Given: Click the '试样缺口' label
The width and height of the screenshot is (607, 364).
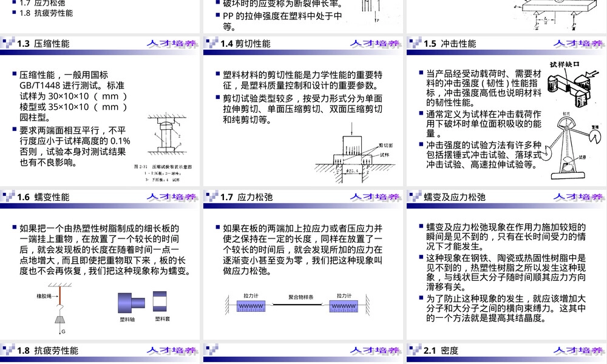Looking at the screenshot, I should [565, 64].
